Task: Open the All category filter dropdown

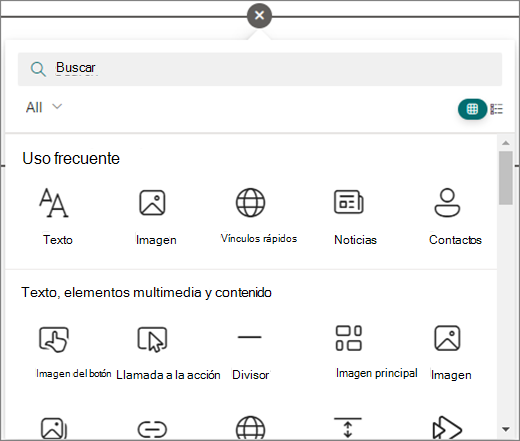Action: coord(44,107)
